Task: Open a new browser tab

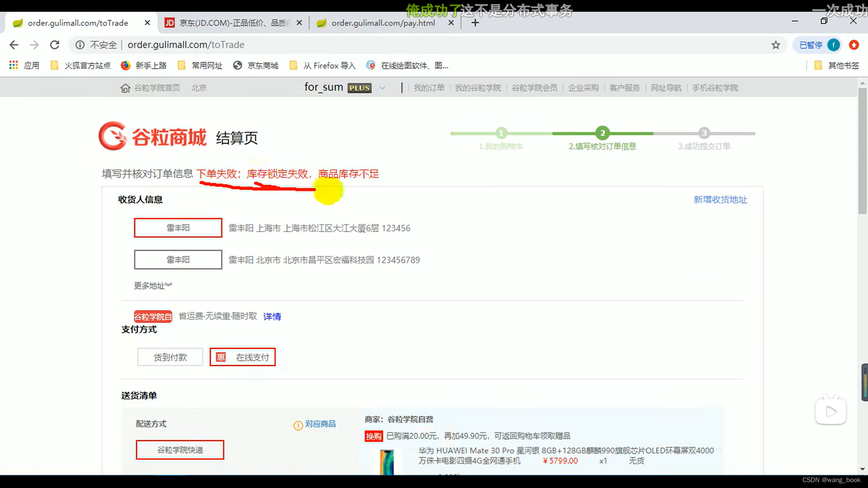Action: pyautogui.click(x=475, y=23)
